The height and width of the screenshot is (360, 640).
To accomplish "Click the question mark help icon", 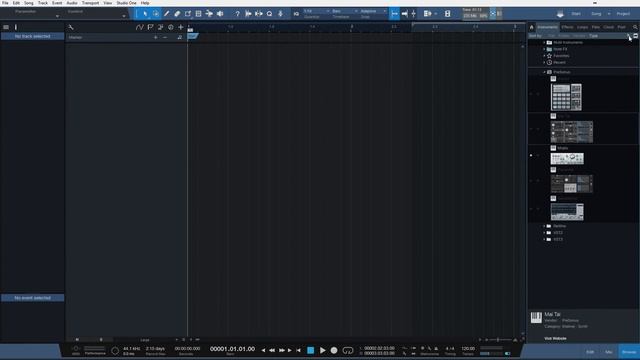I will point(237,14).
